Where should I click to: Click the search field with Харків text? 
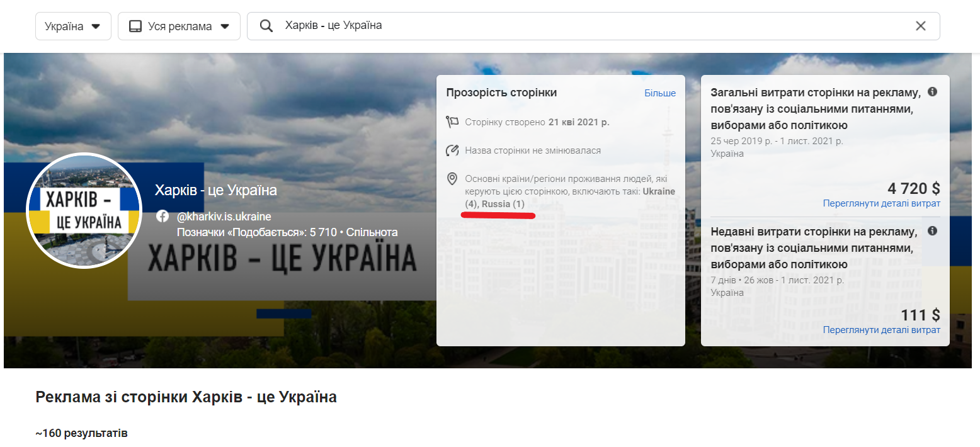coord(567,26)
